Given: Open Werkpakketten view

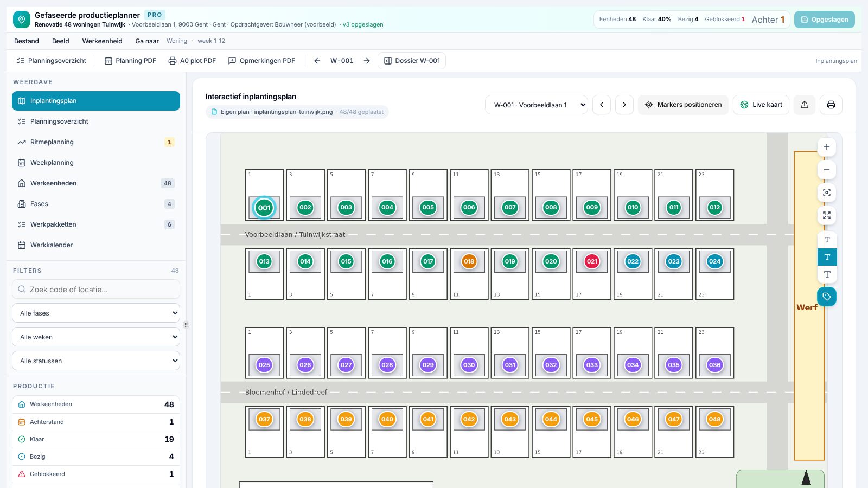Looking at the screenshot, I should tap(96, 224).
